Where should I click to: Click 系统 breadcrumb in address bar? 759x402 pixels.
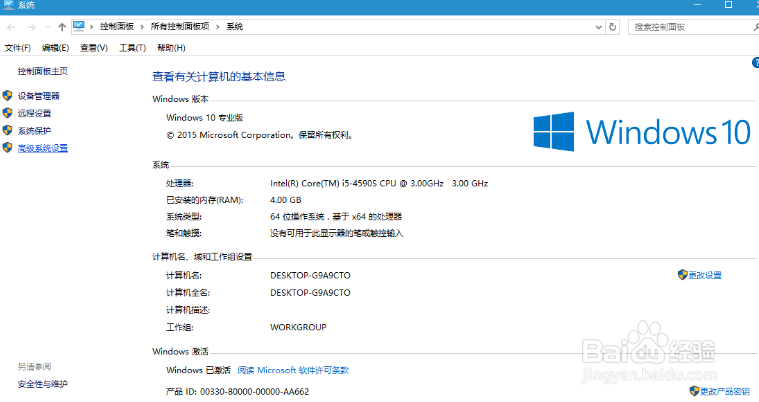234,27
